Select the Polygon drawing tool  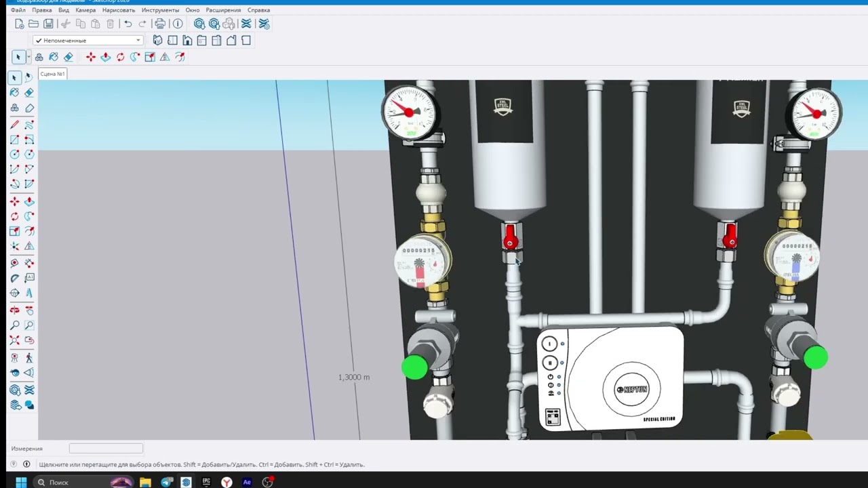29,155
